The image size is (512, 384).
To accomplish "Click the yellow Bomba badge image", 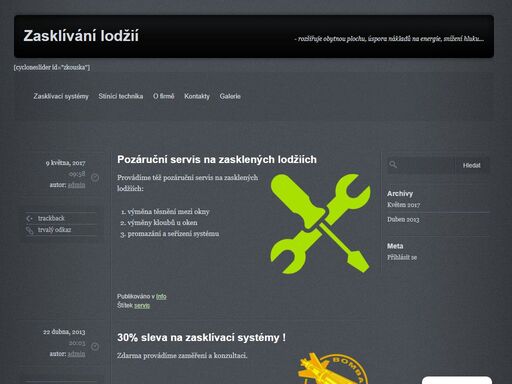I will pos(333,368).
